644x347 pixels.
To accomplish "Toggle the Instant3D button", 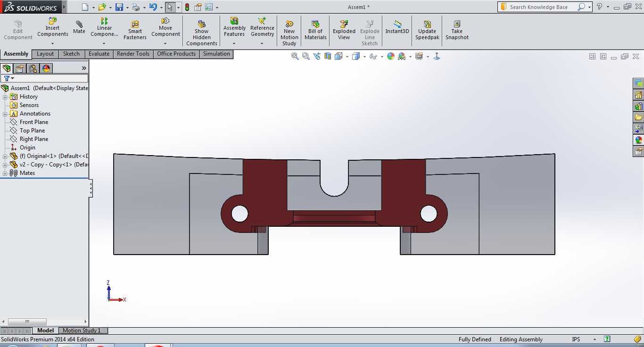I will click(x=397, y=27).
